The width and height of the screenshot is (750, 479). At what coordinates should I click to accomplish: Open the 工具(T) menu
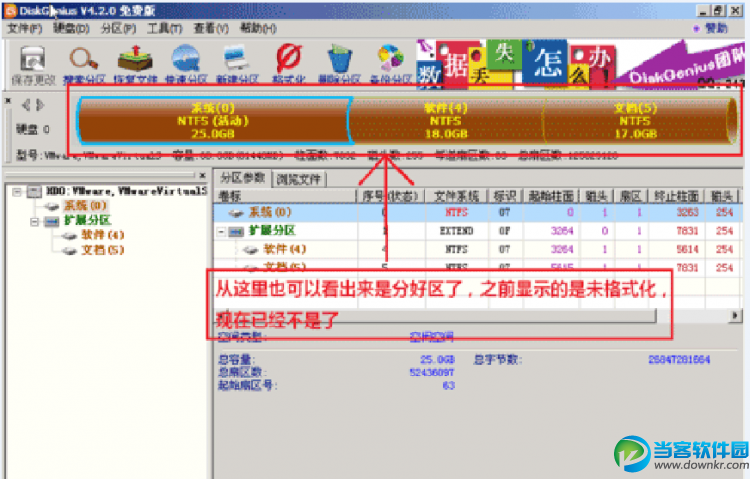165,29
